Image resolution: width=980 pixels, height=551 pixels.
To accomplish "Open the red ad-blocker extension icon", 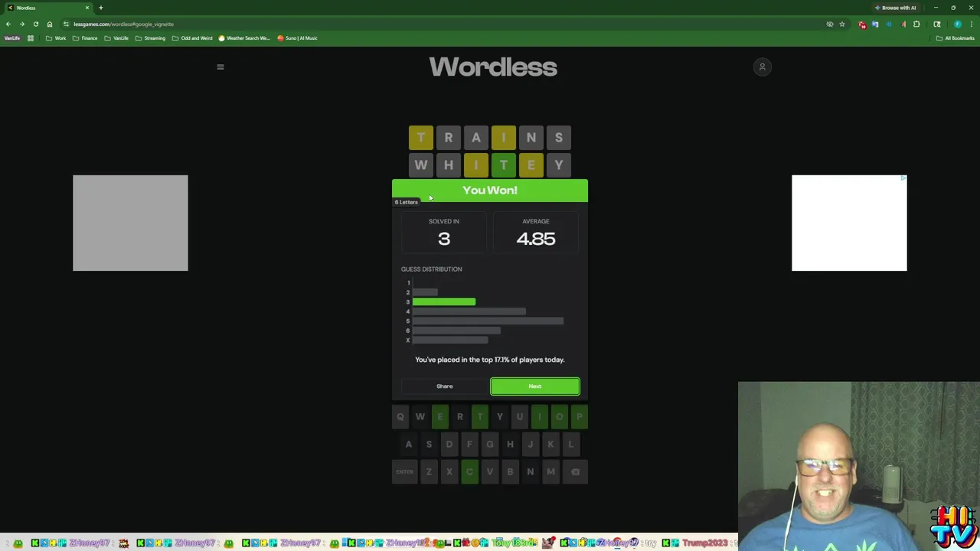I will pyautogui.click(x=863, y=24).
